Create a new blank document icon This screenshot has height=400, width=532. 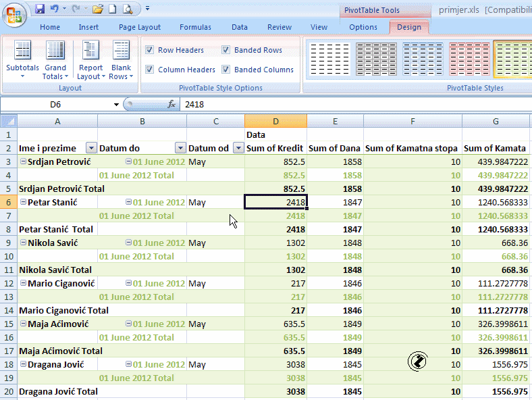coord(112,9)
